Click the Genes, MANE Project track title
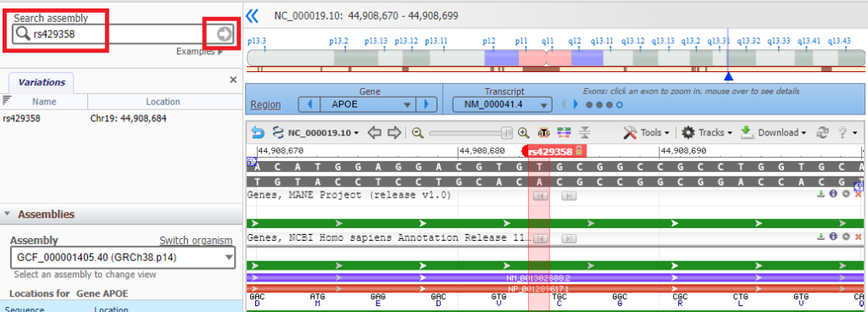The image size is (868, 312). click(348, 195)
